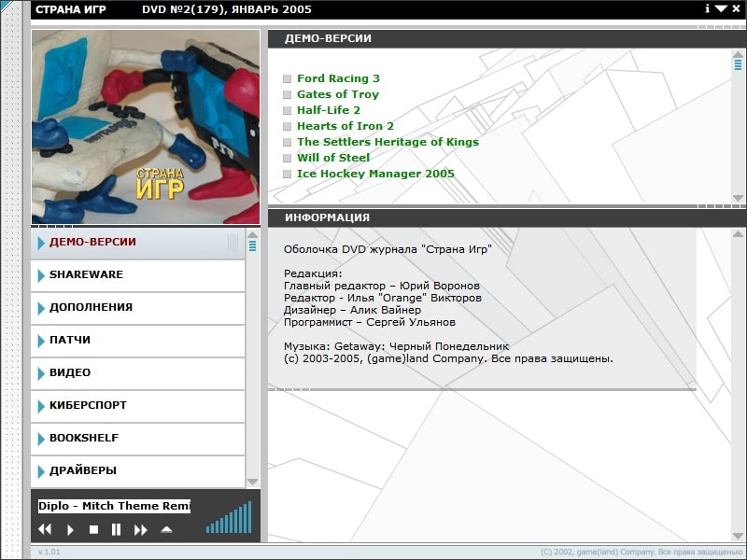Click the blue arrow beside BOOKSHELF
Screen dimensions: 747x560
tap(41, 439)
